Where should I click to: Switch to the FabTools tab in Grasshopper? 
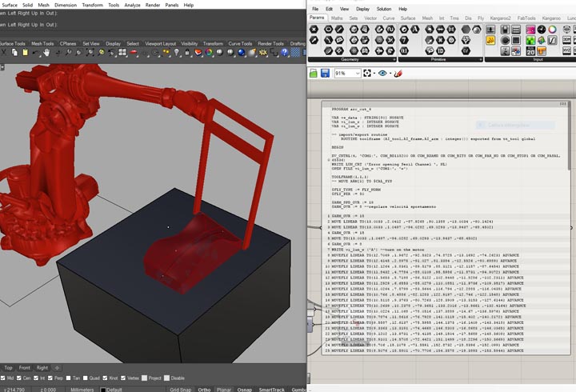click(x=526, y=18)
